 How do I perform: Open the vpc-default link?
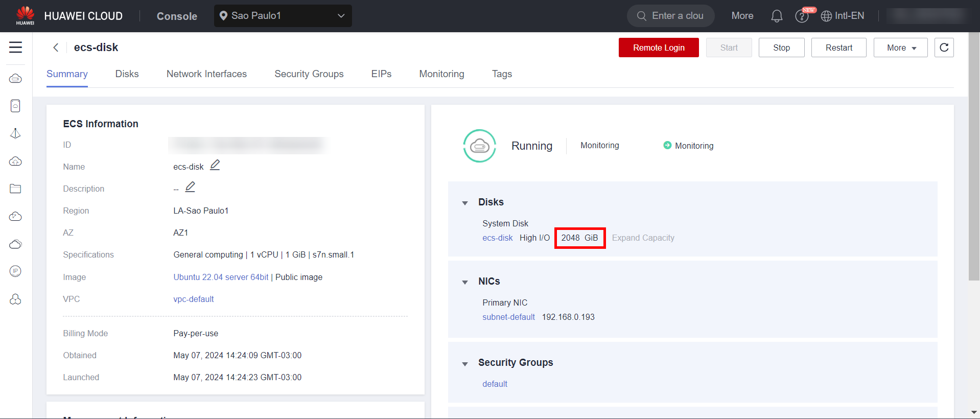click(193, 299)
